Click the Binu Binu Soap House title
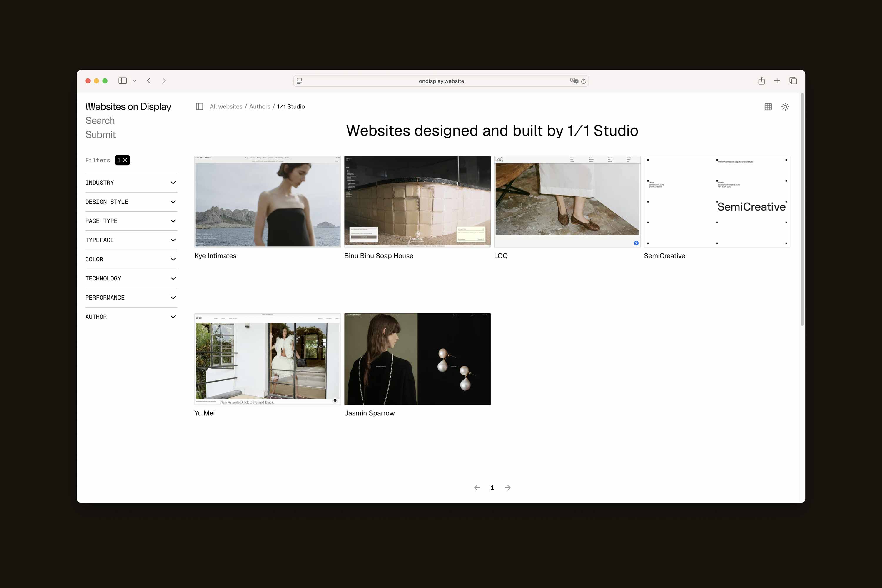Image resolution: width=882 pixels, height=588 pixels. pos(379,256)
